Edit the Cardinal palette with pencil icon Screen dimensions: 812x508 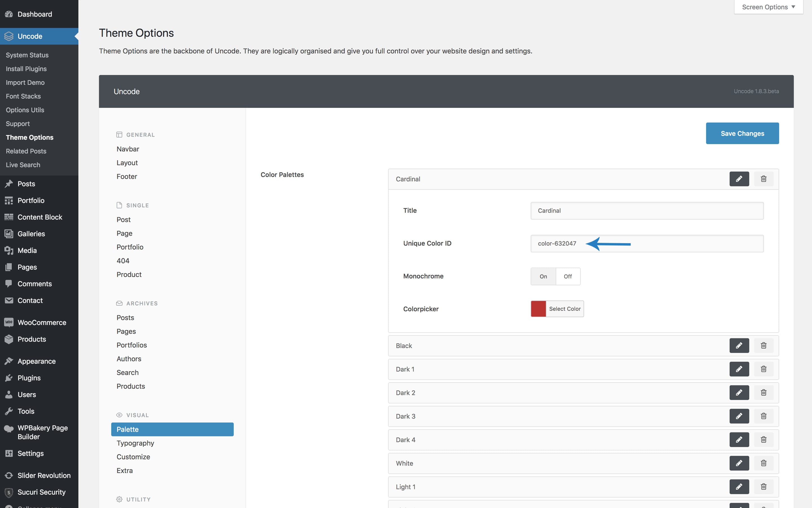point(739,179)
